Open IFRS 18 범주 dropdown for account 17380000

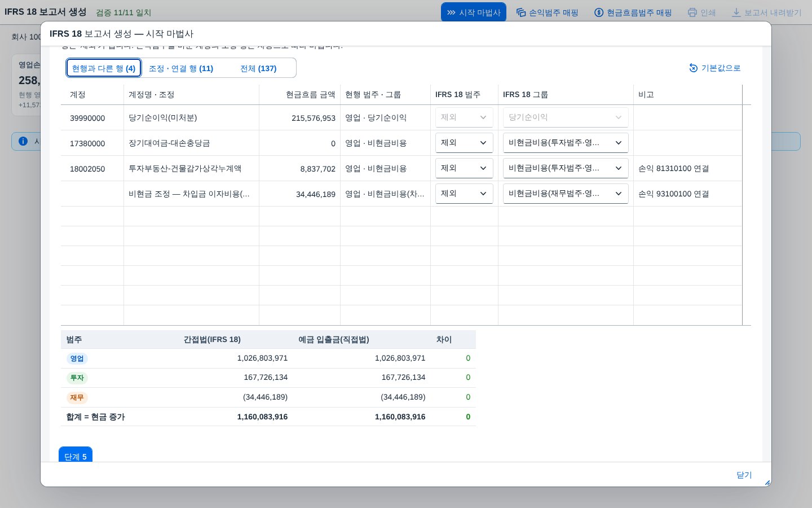pyautogui.click(x=464, y=143)
